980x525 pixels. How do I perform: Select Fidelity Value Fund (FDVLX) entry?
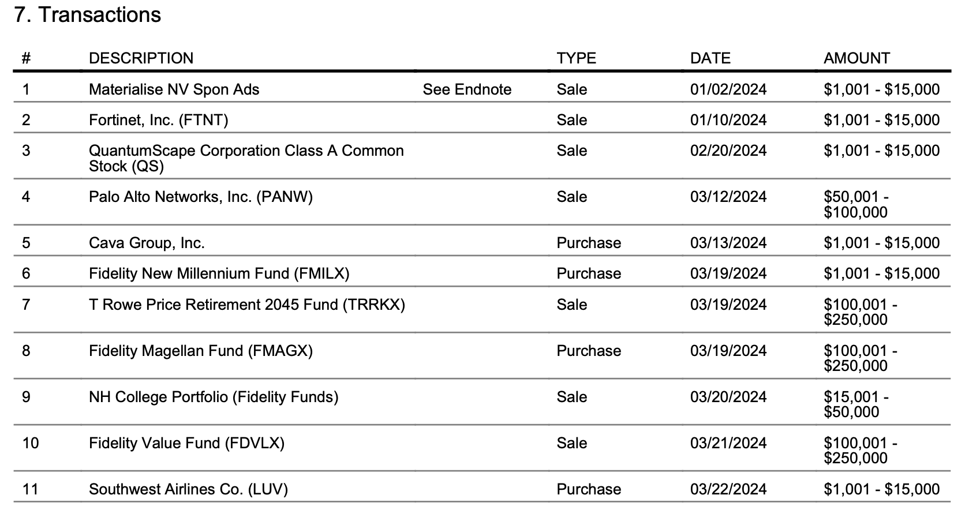[186, 443]
